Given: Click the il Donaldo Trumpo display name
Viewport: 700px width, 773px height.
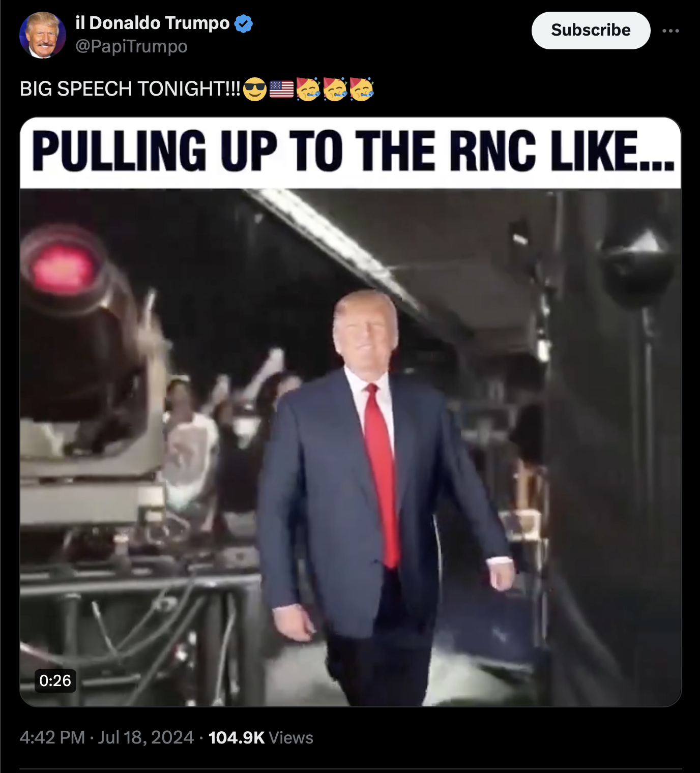Looking at the screenshot, I should [x=153, y=23].
